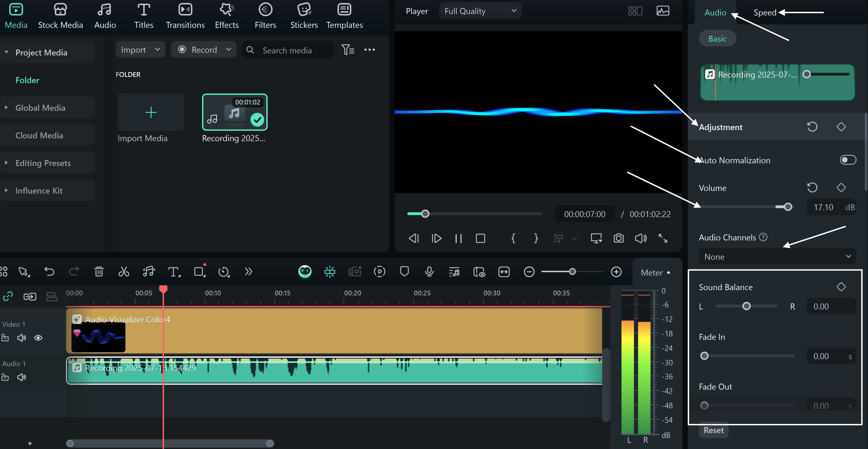Open the Effects tab

[x=226, y=16]
